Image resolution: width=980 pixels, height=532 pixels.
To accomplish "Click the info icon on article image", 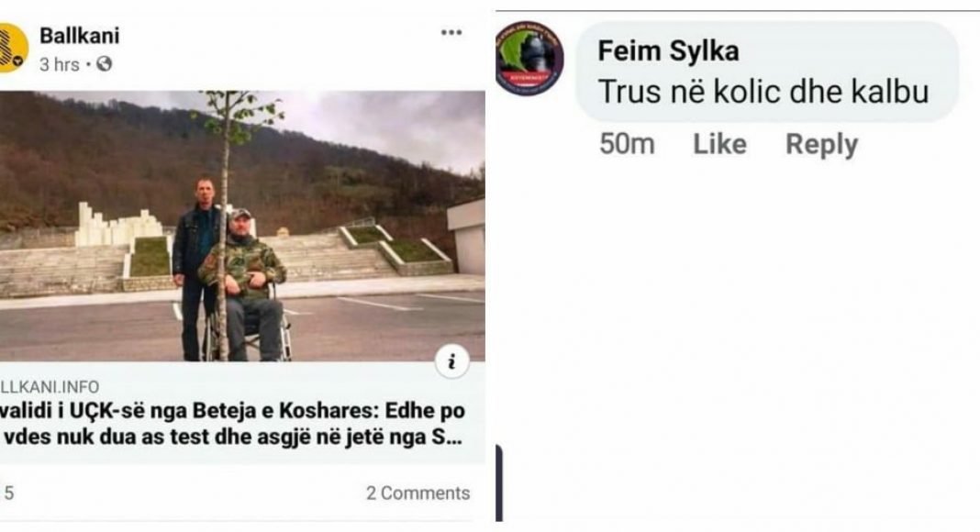I will (x=451, y=362).
